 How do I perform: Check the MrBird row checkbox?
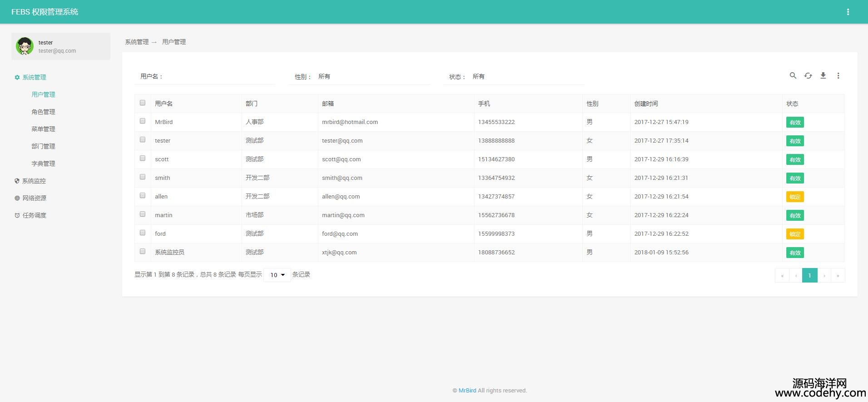point(143,121)
